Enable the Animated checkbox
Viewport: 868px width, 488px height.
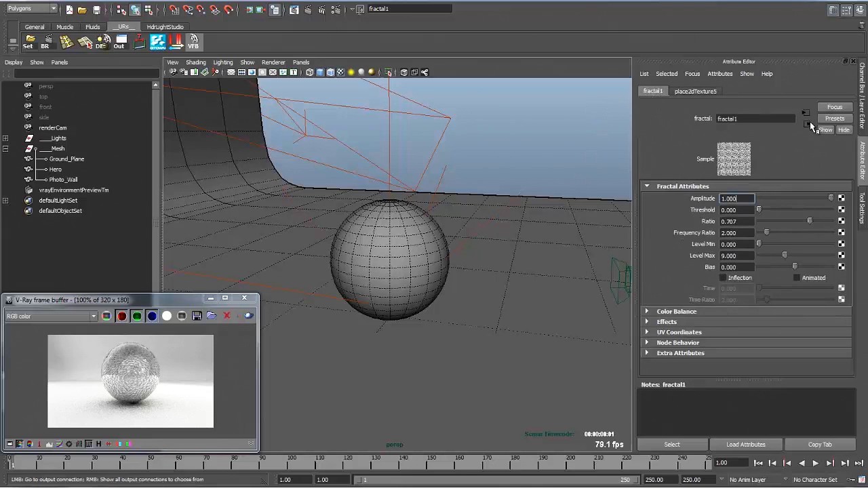point(797,278)
